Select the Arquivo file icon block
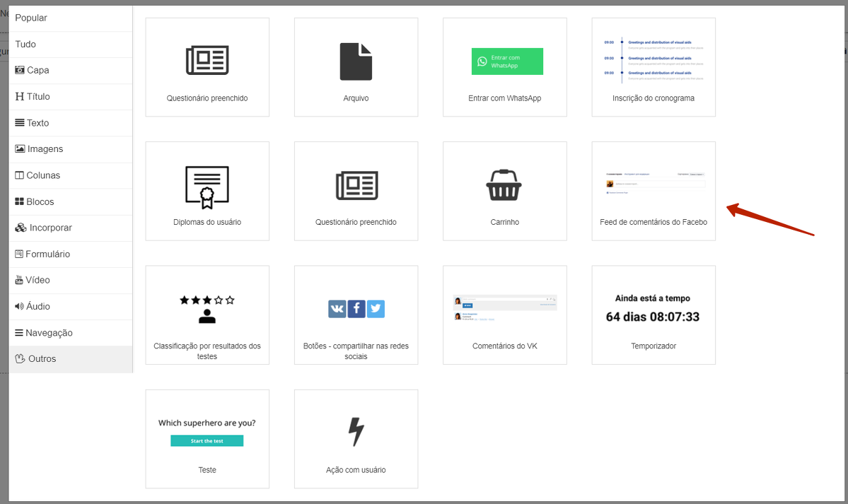 pos(356,62)
